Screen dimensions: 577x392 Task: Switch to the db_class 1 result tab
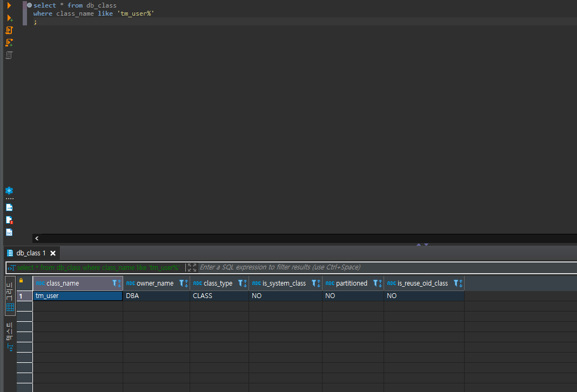click(x=31, y=253)
